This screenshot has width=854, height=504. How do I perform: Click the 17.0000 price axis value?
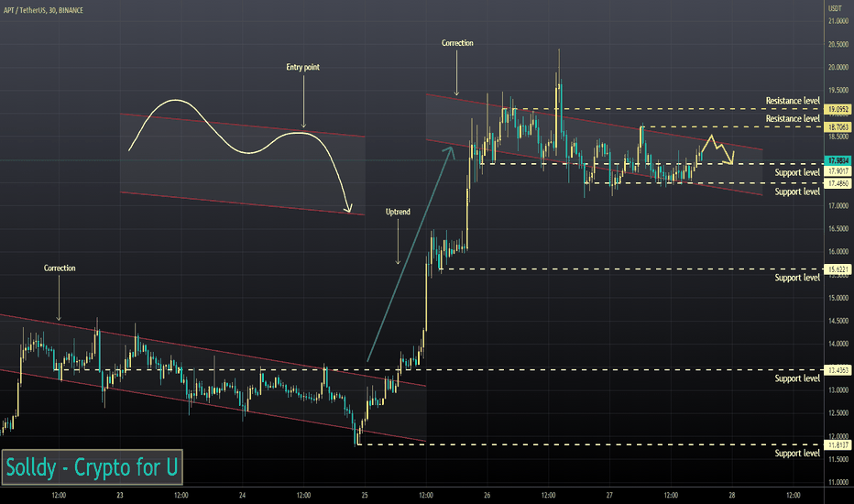coord(838,206)
